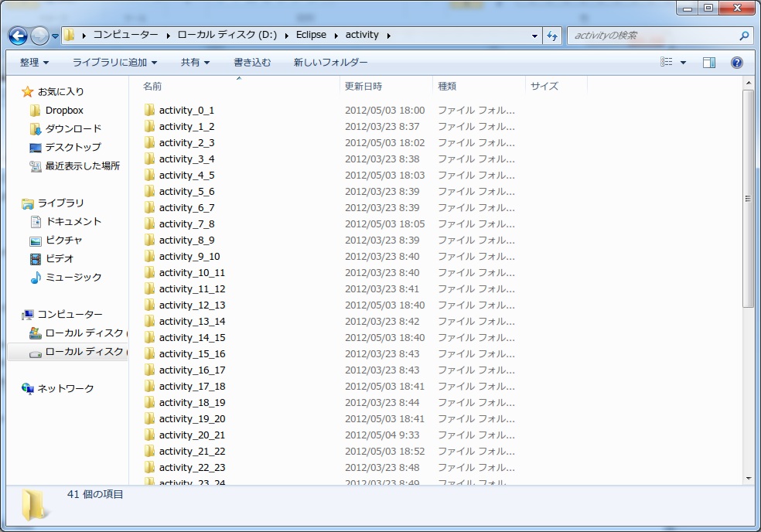This screenshot has height=532, width=761.
Task: Toggle the preview pane icon
Action: [x=709, y=62]
